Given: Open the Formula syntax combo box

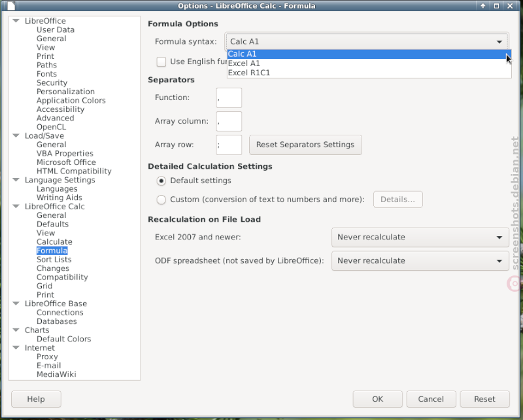Looking at the screenshot, I should (x=367, y=41).
